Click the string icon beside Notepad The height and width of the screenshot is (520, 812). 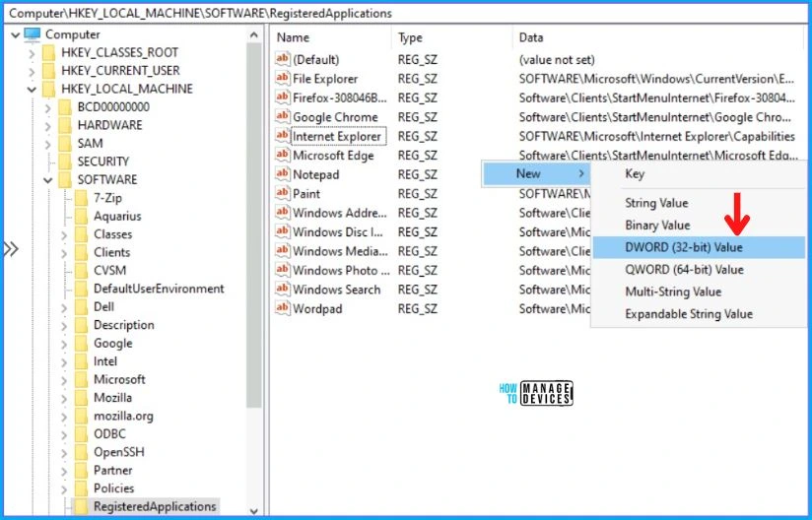(x=282, y=174)
